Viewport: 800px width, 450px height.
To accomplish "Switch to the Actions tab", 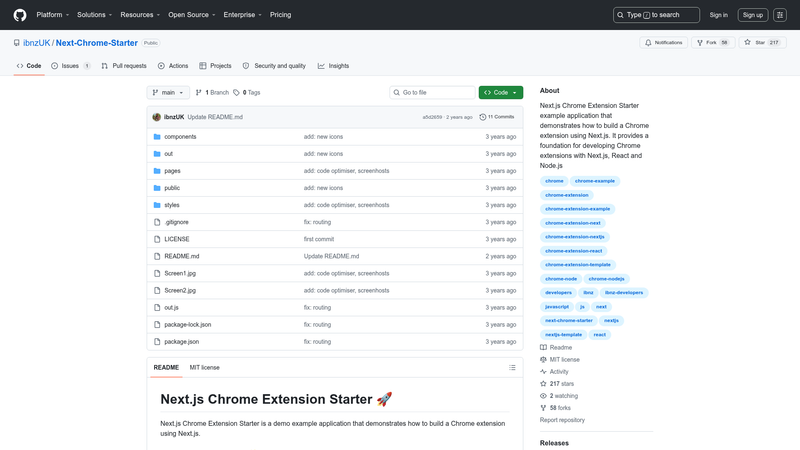I will point(173,66).
